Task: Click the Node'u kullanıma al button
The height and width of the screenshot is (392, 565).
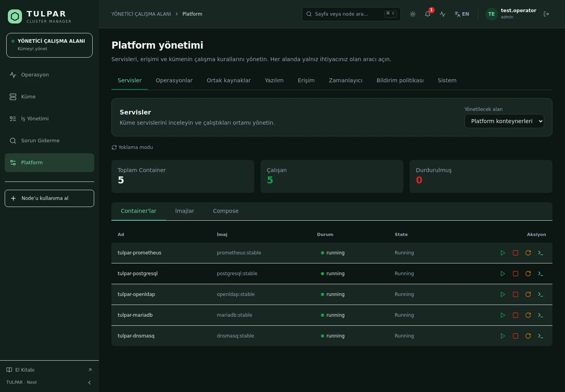Action: point(49,198)
